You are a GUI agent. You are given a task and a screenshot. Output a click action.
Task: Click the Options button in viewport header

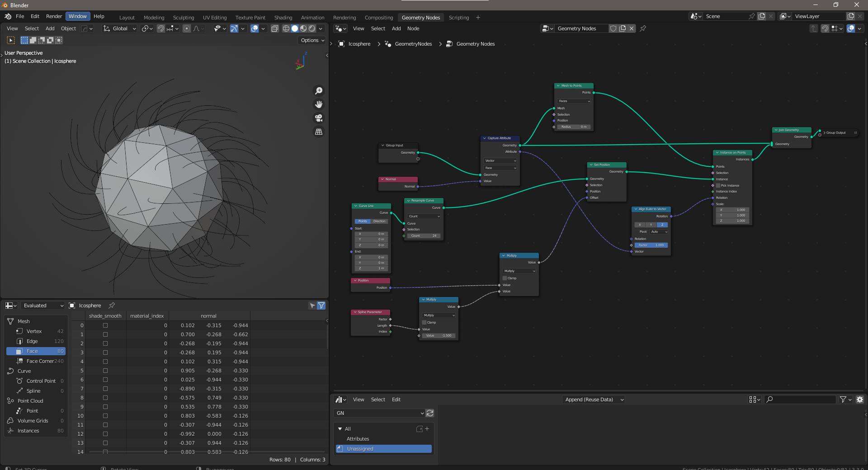(312, 40)
